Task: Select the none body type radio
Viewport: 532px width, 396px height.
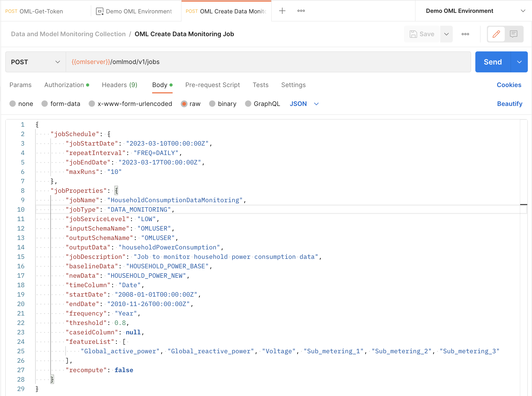Action: (x=13, y=104)
